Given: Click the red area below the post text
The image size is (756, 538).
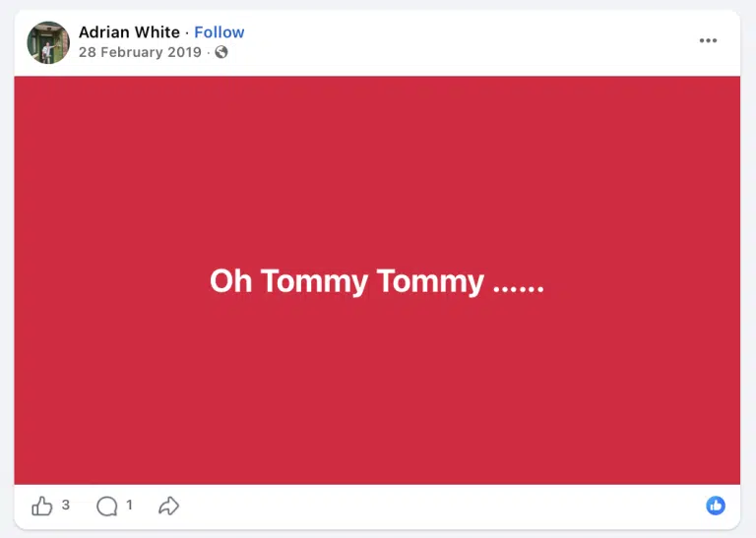Looking at the screenshot, I should 377,390.
